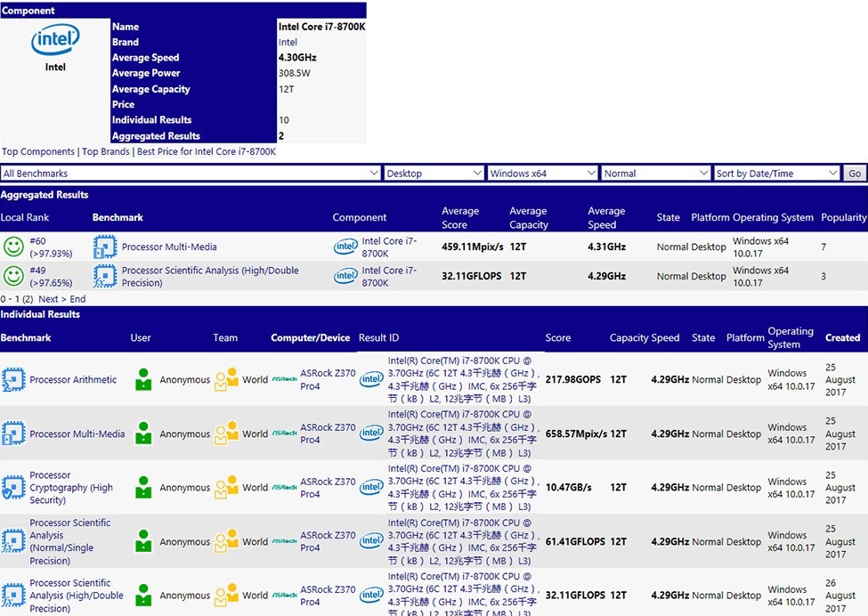Image resolution: width=868 pixels, height=616 pixels.
Task: Click Processor Arithmetic benchmark icon
Action: tap(13, 380)
